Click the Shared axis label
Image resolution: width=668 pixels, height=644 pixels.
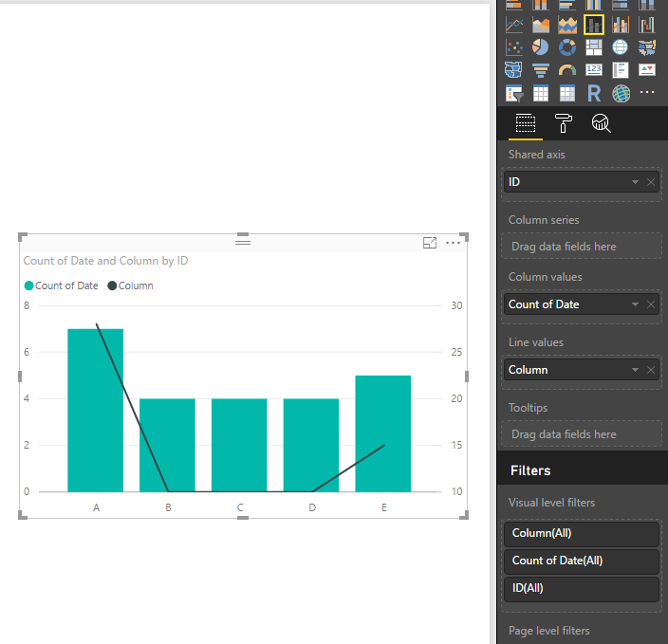pos(537,155)
